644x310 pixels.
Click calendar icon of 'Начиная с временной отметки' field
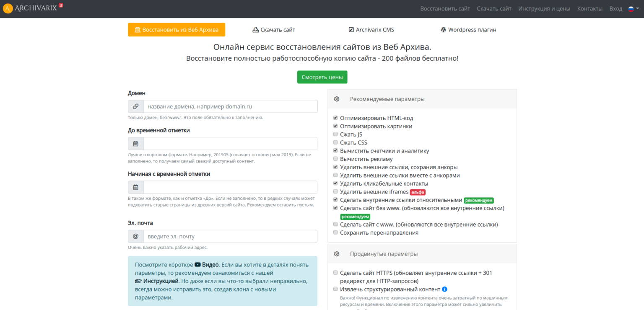pos(135,187)
